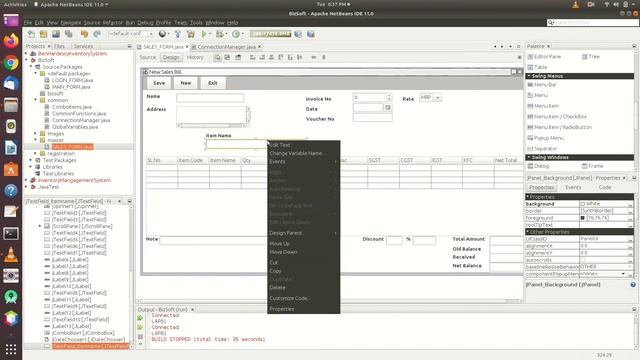Open Events submenu in context menu
Image resolution: width=640 pixels, height=360 pixels.
tap(303, 162)
